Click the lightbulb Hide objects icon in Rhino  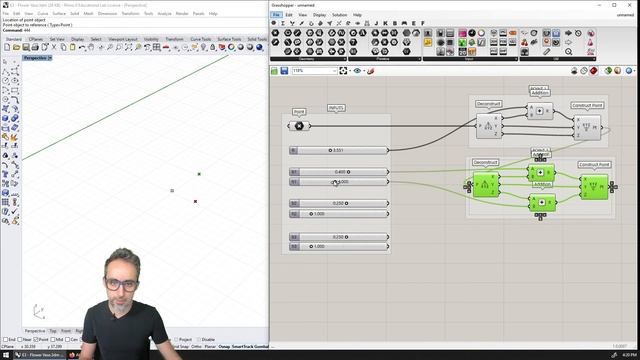[x=203, y=48]
